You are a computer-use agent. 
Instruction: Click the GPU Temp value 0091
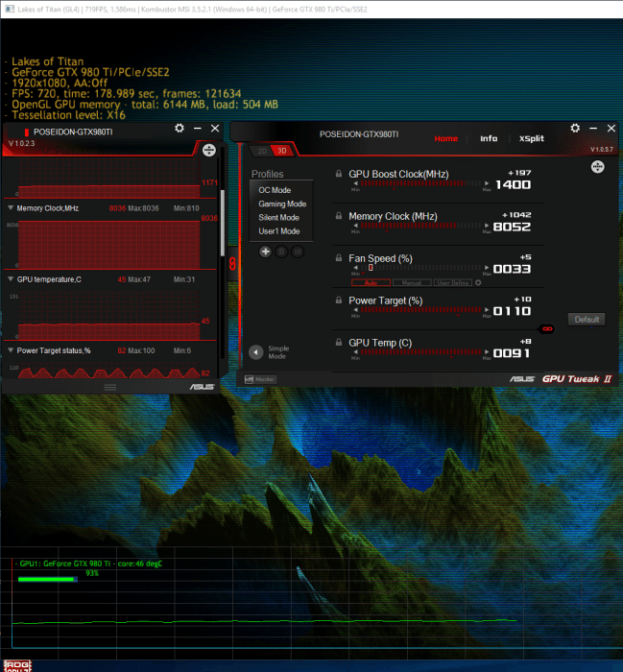pos(512,353)
